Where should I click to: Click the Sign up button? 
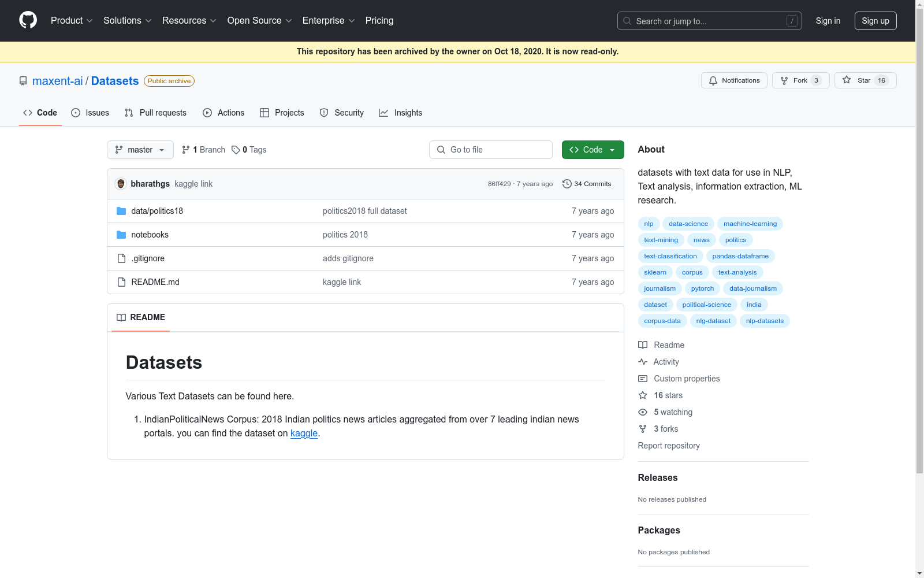tap(875, 21)
